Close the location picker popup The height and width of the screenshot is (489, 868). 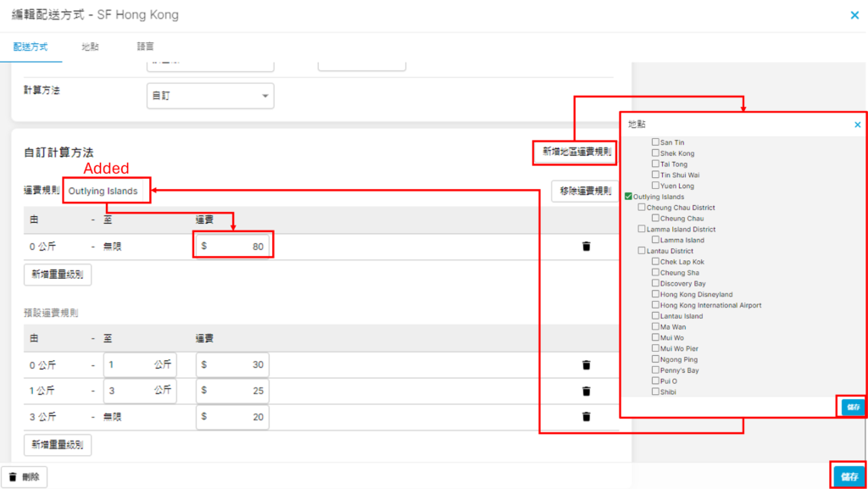857,125
